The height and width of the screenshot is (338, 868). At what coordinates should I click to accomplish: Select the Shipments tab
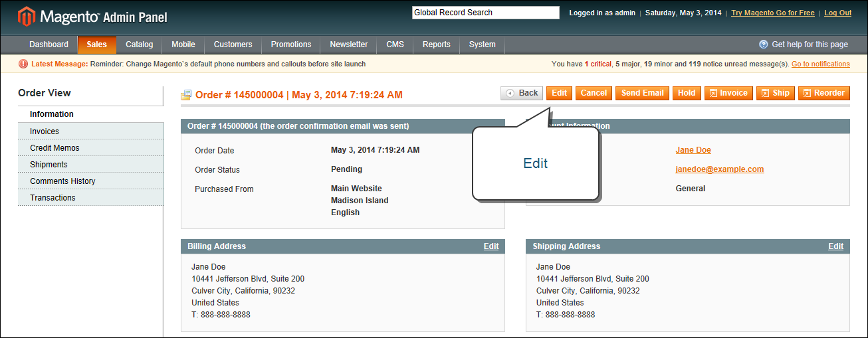coord(90,165)
